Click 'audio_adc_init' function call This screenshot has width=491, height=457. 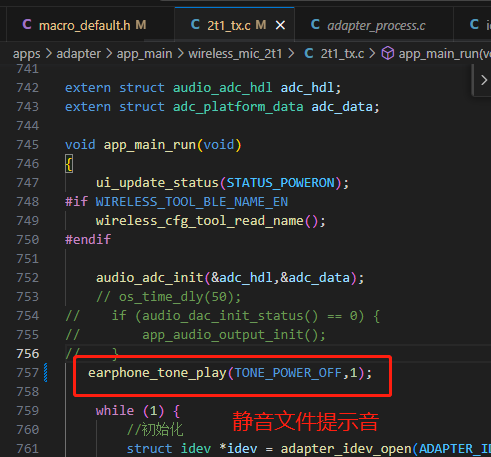pyautogui.click(x=150, y=278)
